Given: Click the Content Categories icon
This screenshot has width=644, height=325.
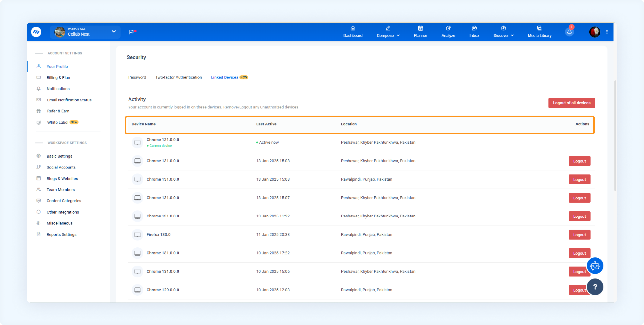Looking at the screenshot, I should pyautogui.click(x=38, y=200).
